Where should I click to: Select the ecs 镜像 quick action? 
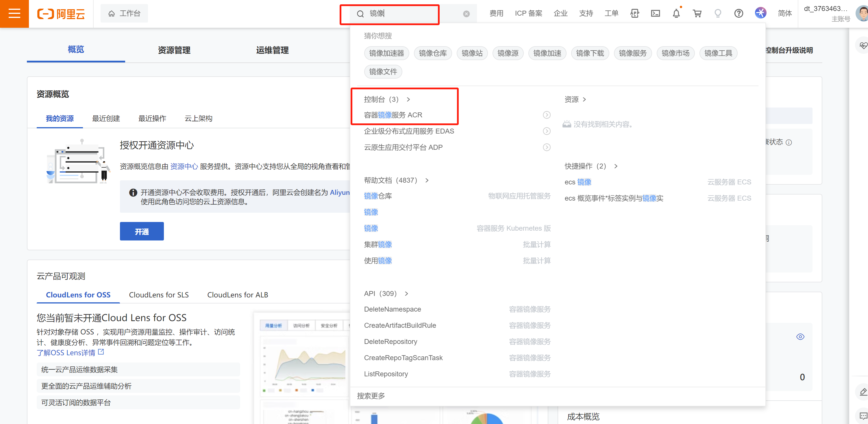(578, 182)
